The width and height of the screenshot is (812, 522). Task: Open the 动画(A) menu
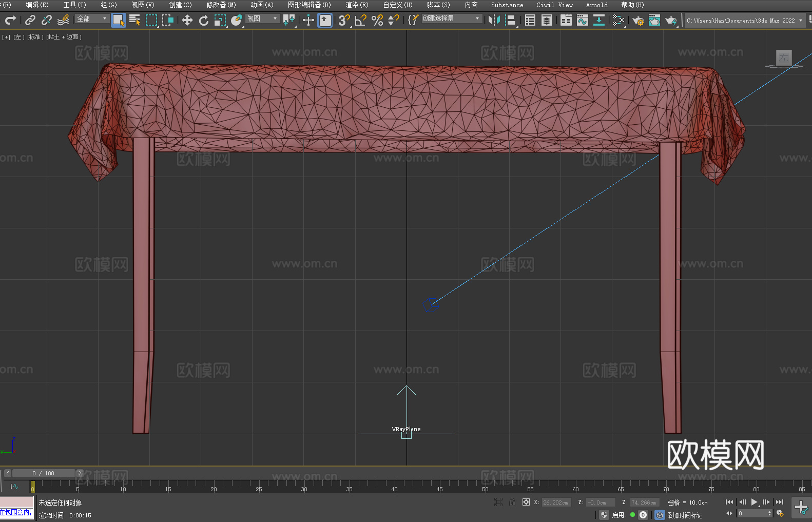click(x=262, y=5)
